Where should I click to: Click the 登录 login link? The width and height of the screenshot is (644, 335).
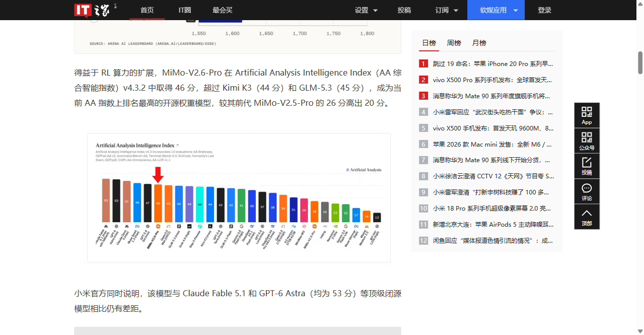coord(544,10)
